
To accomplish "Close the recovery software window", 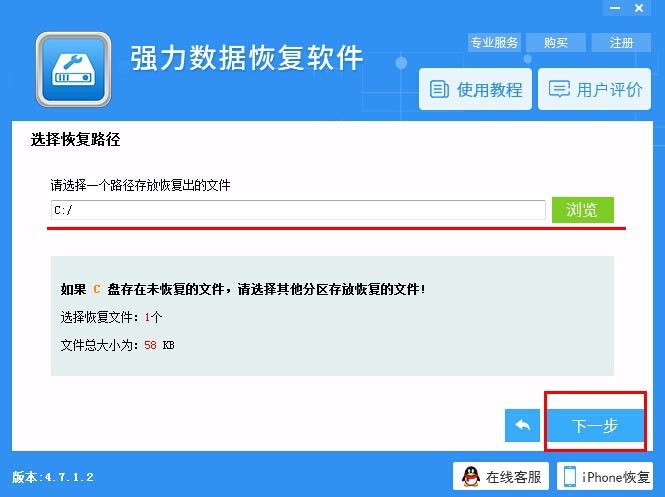I will (639, 8).
